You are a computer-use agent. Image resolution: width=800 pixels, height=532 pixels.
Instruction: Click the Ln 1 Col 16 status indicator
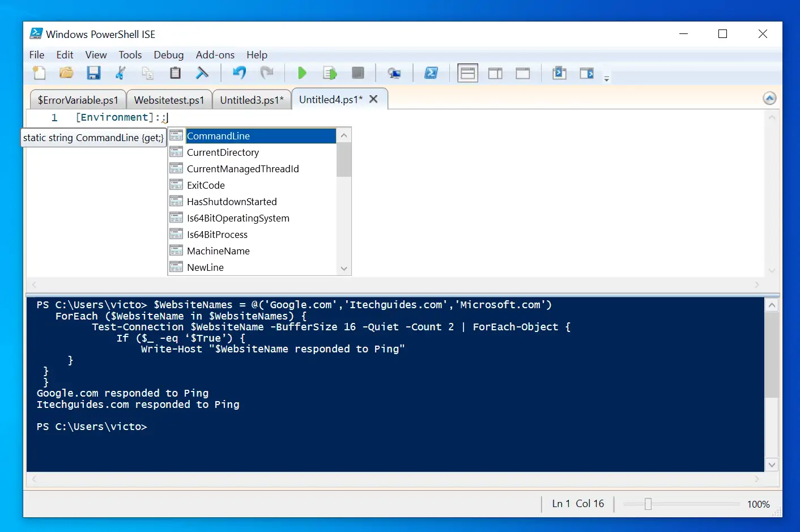point(578,504)
